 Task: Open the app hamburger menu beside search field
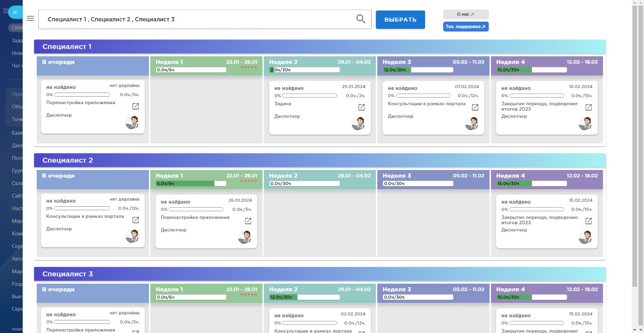(x=30, y=19)
